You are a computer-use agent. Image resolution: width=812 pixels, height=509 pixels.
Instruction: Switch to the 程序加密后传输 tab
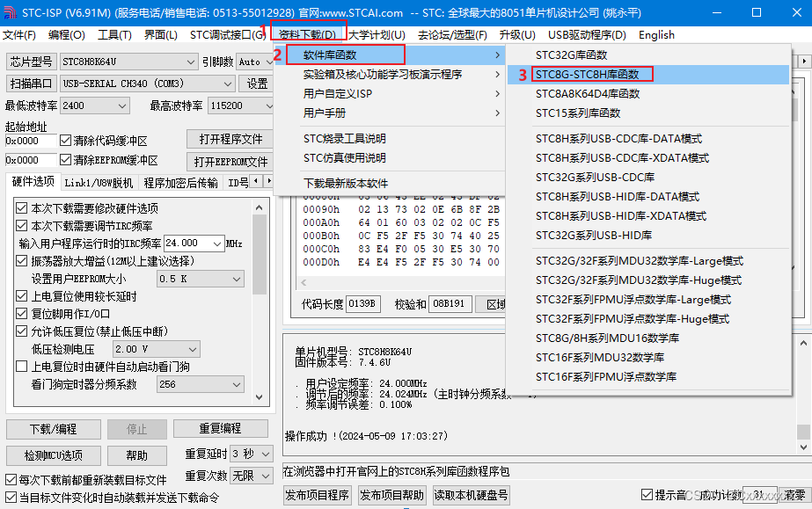pyautogui.click(x=180, y=183)
